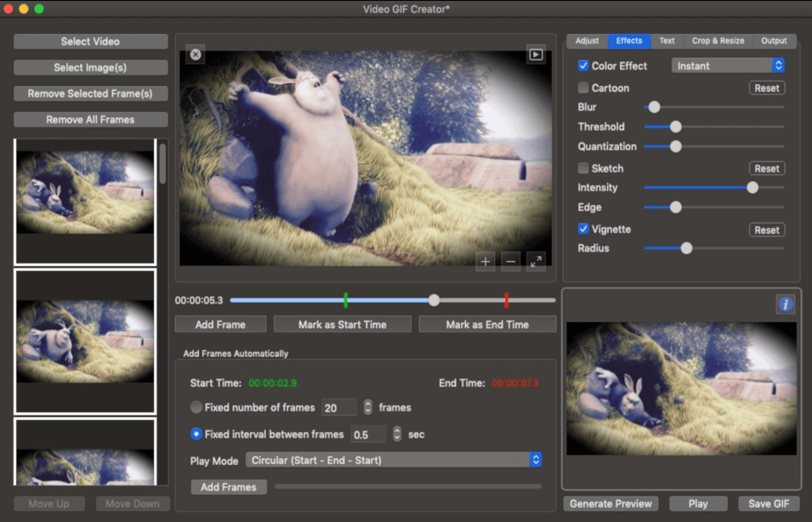The image size is (812, 522).
Task: Click the Select Video button
Action: click(x=91, y=42)
